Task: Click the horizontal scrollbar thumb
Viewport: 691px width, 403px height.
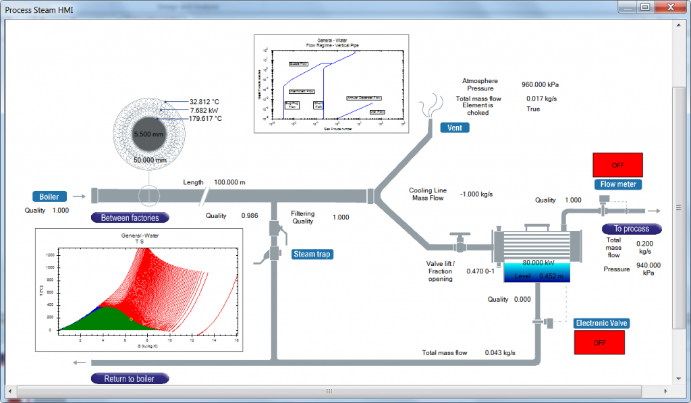Action: [329, 391]
